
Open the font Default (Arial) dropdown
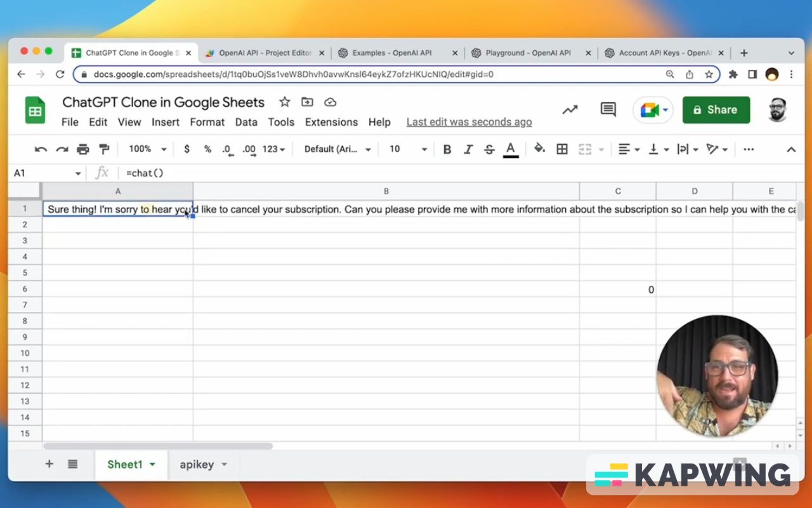(x=337, y=149)
